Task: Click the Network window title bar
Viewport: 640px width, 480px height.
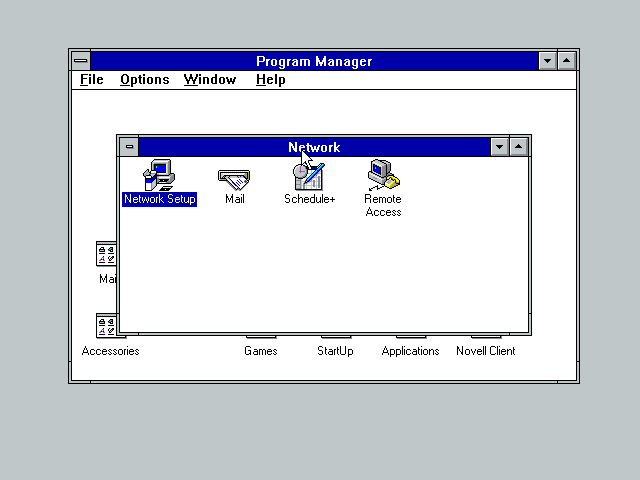Action: (314, 147)
